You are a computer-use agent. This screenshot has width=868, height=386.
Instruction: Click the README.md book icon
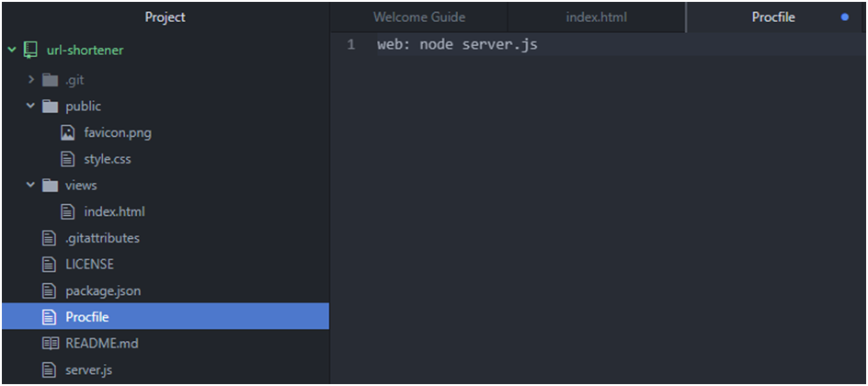[x=51, y=344]
